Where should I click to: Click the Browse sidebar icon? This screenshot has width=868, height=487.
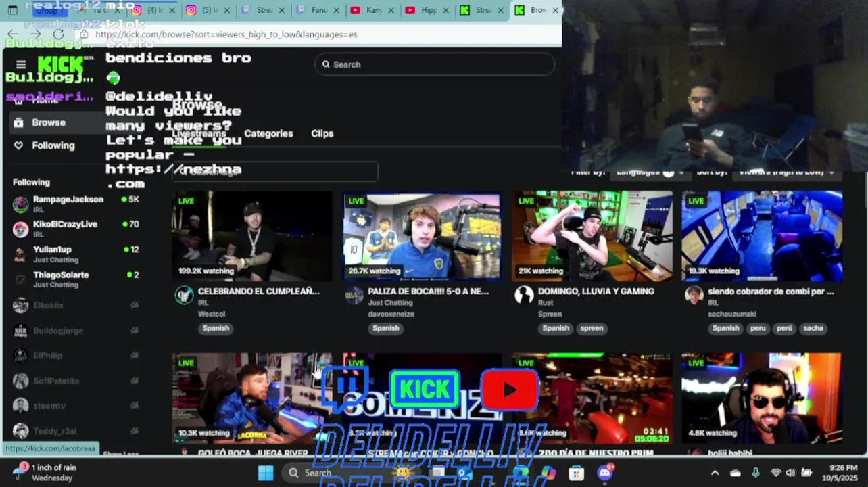[18, 122]
